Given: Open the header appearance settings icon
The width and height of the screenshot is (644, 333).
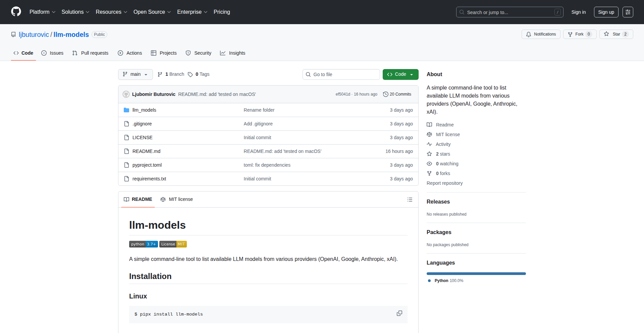Looking at the screenshot, I should click(x=628, y=12).
